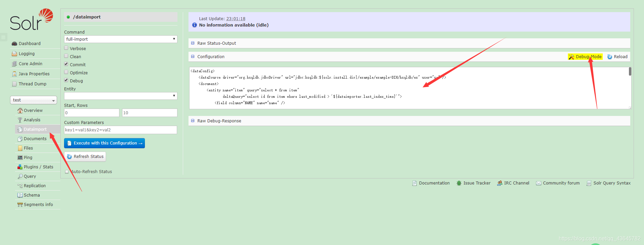Viewport: 644px width, 245px height.
Task: Click Execute with this Configuration button
Action: (x=105, y=143)
